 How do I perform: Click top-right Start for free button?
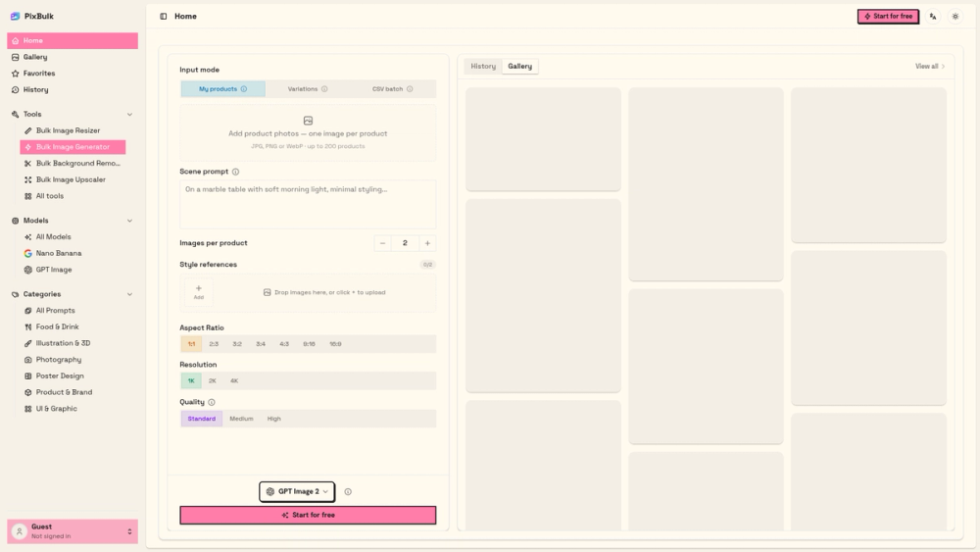(x=888, y=17)
